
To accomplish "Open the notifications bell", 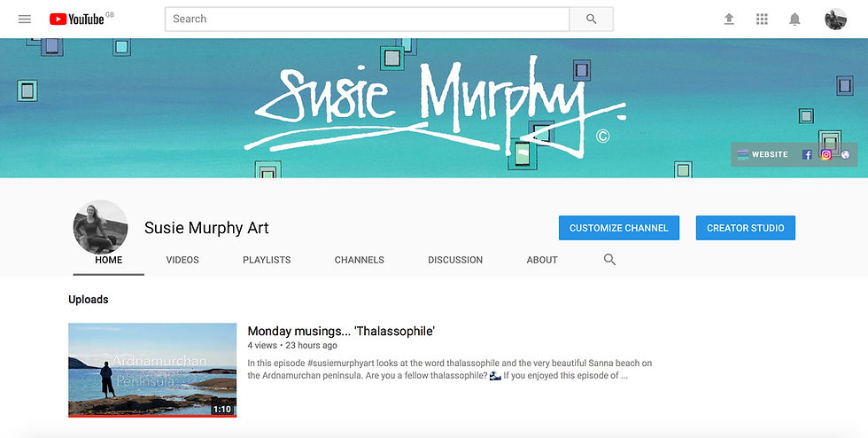I will (794, 19).
